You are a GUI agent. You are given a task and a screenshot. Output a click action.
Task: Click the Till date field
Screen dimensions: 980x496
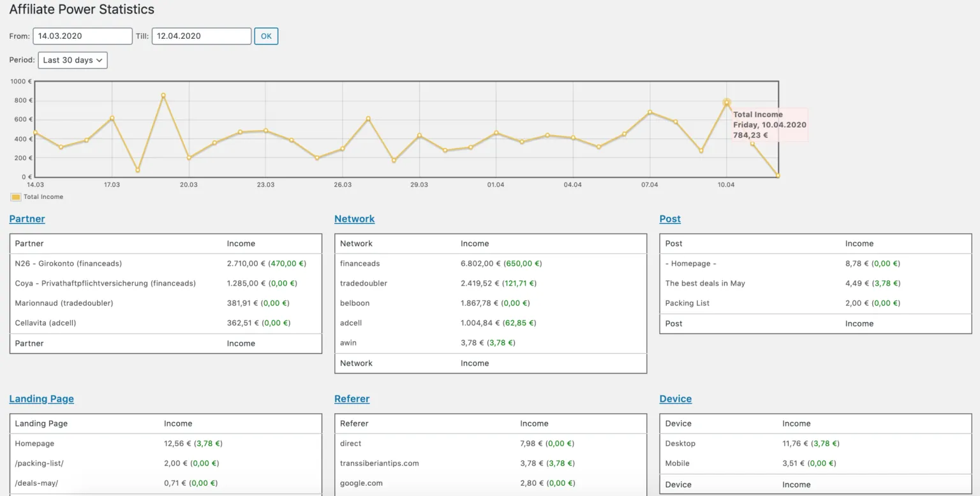201,36
